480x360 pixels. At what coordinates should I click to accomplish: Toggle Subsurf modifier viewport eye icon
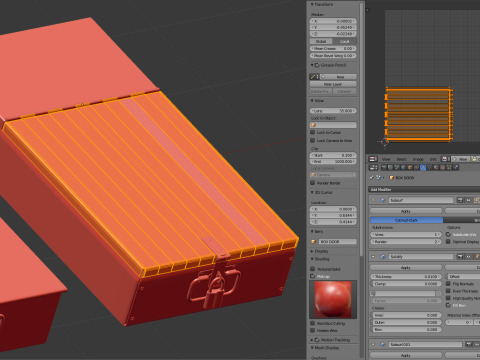pyautogui.click(x=468, y=200)
